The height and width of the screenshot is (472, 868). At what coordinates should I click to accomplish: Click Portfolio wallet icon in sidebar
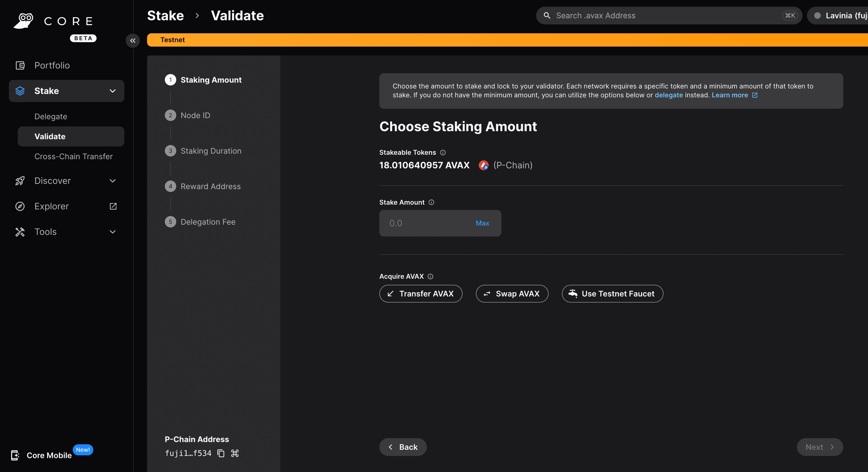(x=20, y=65)
